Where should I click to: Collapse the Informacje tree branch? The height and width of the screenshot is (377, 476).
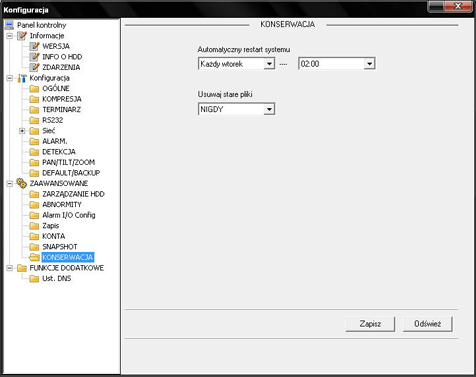[x=10, y=36]
